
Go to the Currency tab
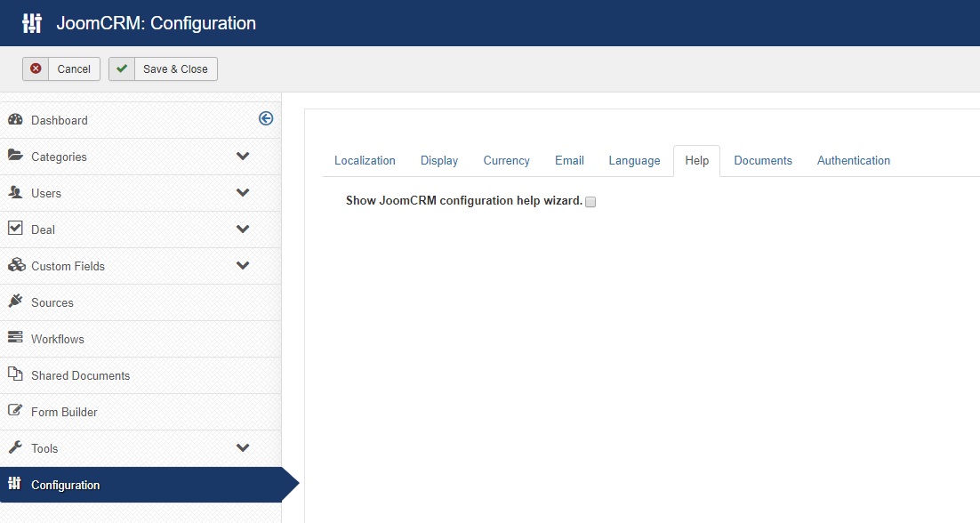click(x=506, y=161)
